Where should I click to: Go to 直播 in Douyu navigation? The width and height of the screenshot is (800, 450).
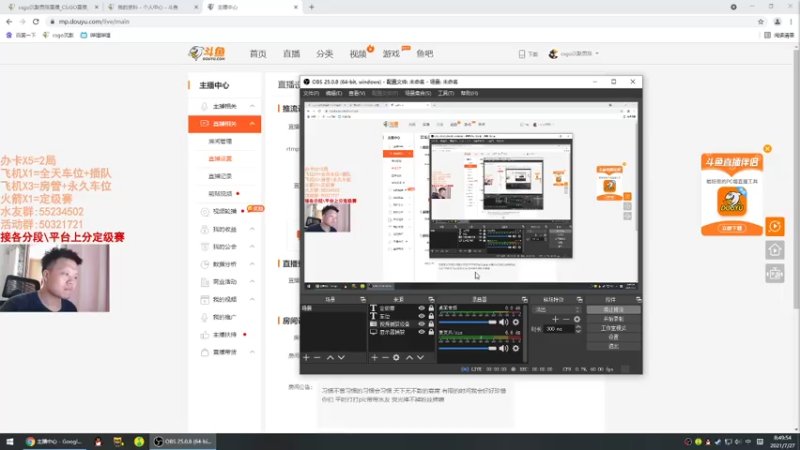pos(291,54)
